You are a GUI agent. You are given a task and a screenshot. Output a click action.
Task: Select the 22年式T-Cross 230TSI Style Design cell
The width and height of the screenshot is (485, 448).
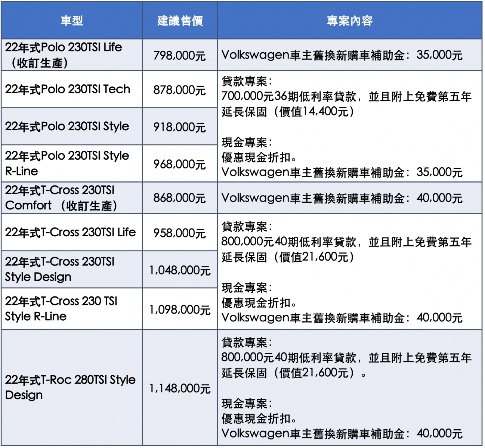pos(72,269)
